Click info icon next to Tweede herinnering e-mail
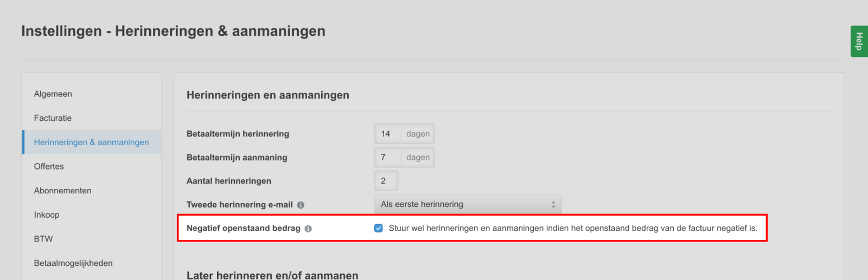This screenshot has height=280, width=868. (x=301, y=205)
